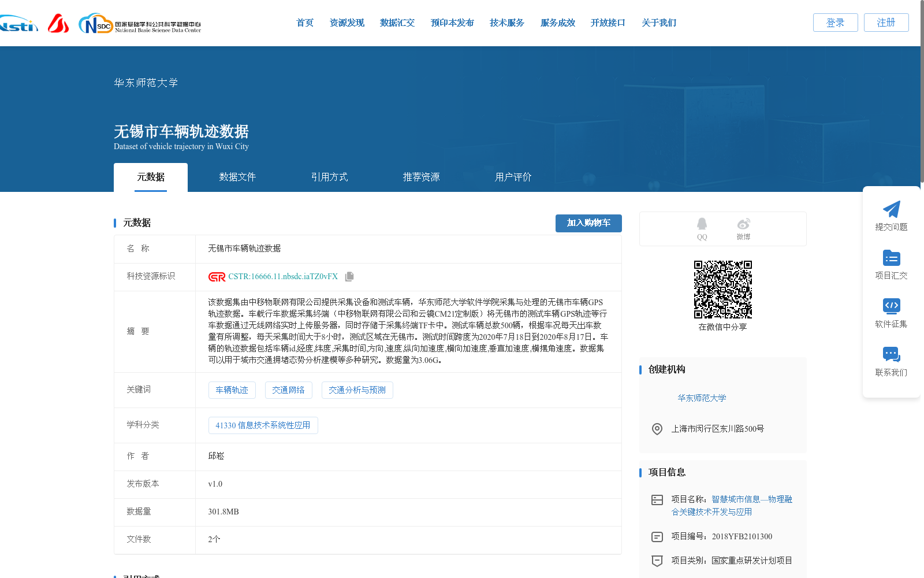
Task: Click the data size 301.8MB
Action: click(223, 512)
